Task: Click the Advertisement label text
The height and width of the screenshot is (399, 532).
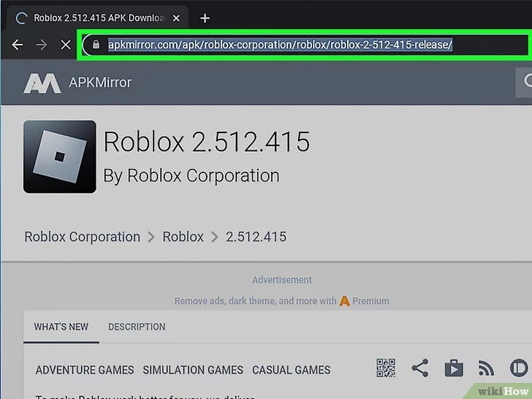Action: point(281,280)
